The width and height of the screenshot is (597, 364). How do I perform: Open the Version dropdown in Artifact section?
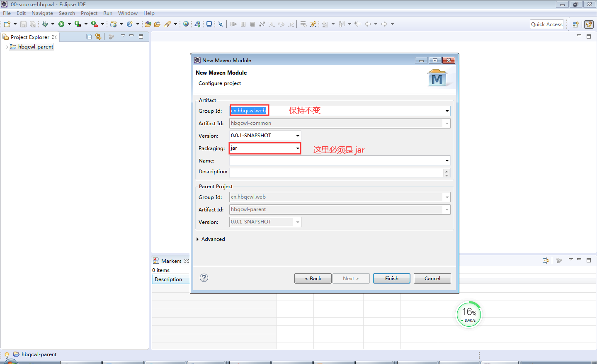coord(298,136)
